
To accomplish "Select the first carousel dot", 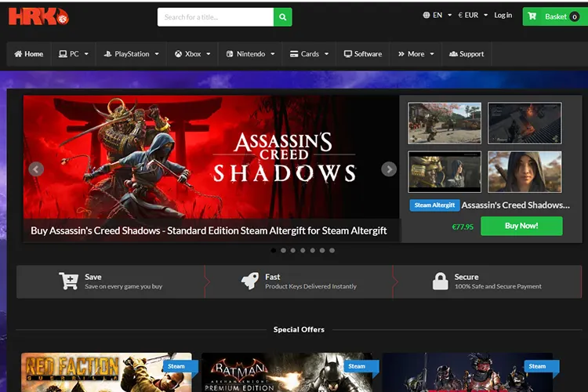I will [274, 250].
